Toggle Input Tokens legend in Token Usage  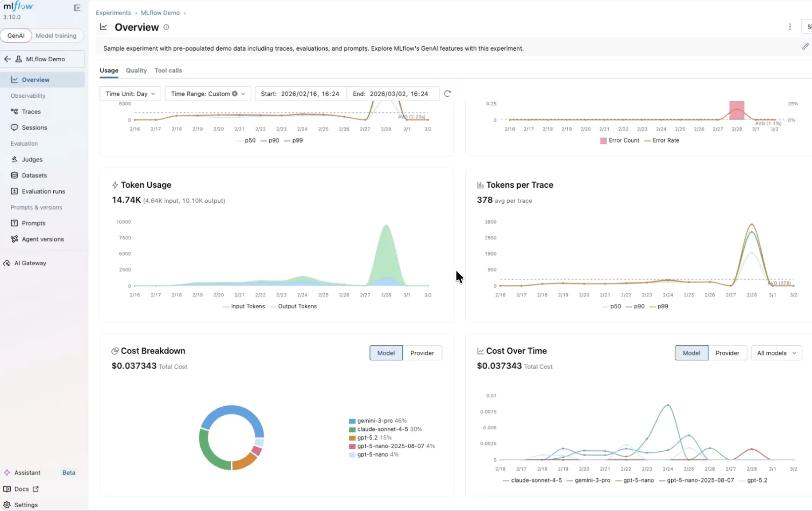(x=244, y=307)
